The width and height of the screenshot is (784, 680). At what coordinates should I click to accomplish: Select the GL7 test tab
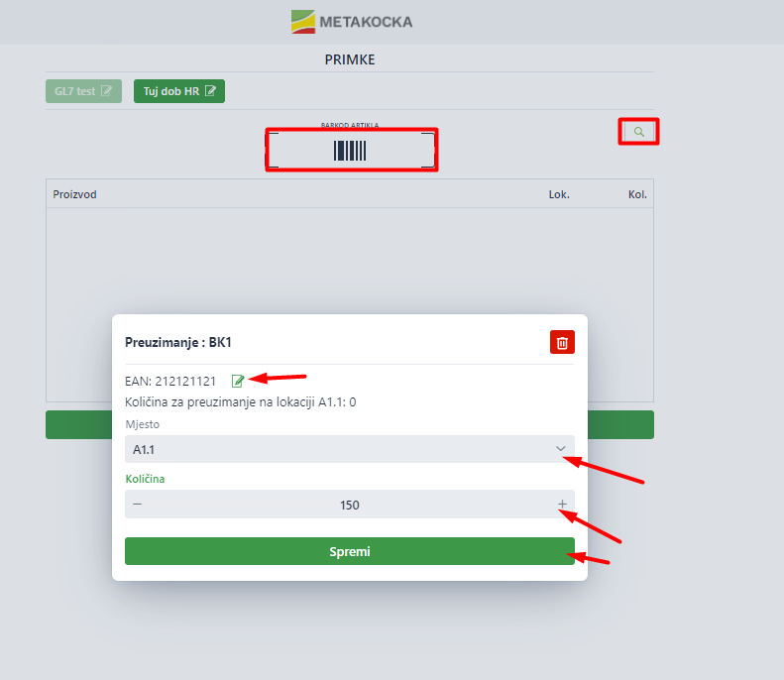click(x=83, y=91)
